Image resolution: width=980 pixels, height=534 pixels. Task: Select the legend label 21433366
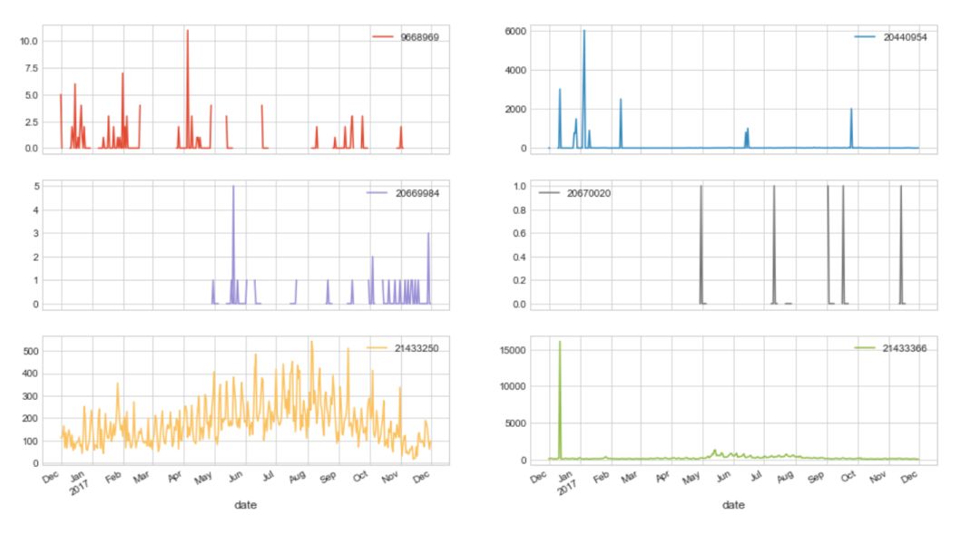click(x=905, y=348)
